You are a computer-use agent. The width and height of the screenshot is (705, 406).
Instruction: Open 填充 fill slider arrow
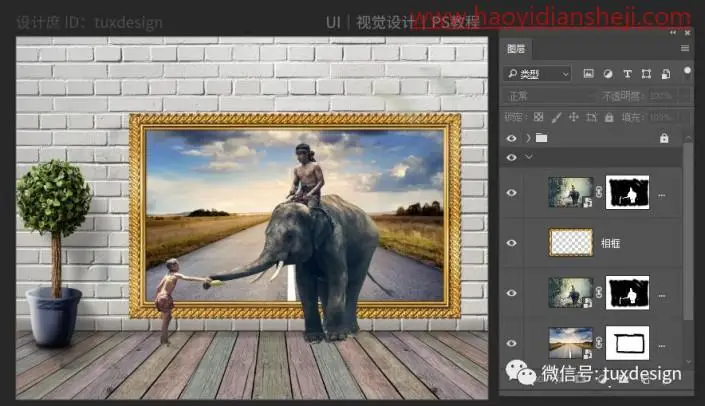684,118
